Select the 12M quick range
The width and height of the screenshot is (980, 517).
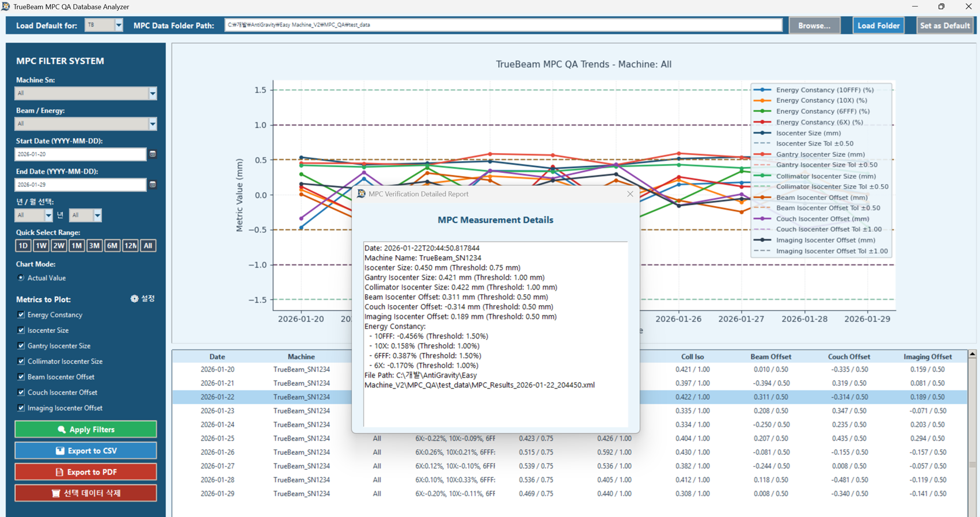tap(130, 246)
